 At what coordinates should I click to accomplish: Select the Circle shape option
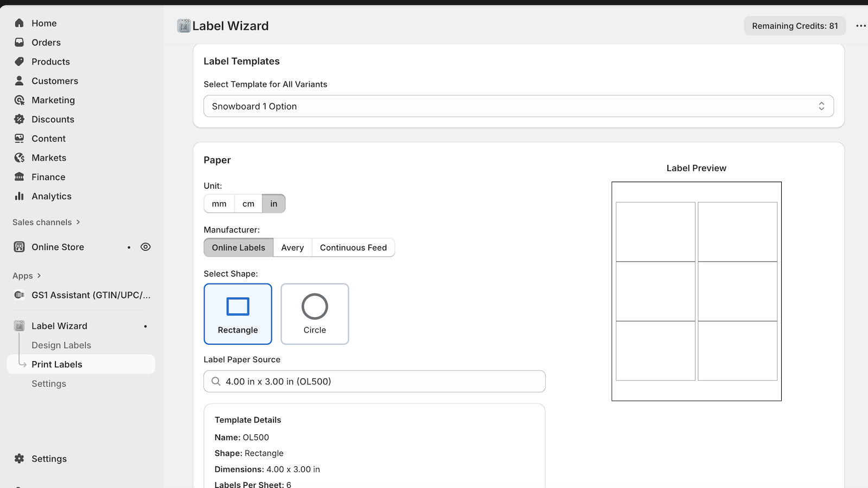pos(315,313)
